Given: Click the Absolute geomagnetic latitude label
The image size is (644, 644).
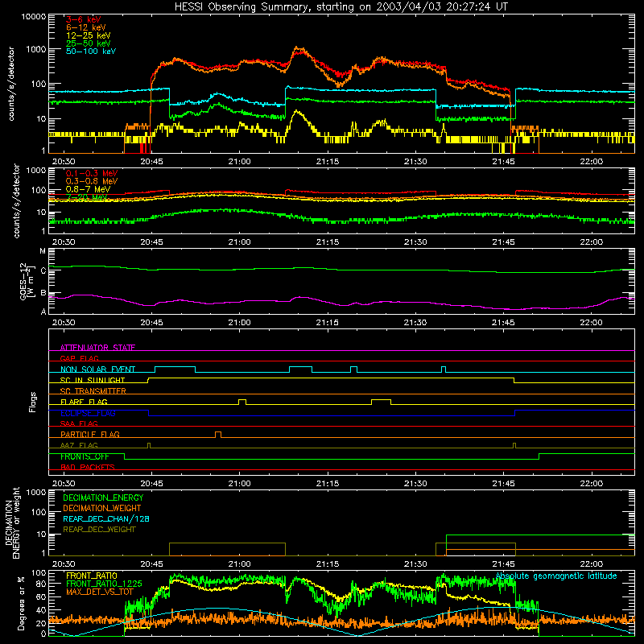Looking at the screenshot, I should point(556,576).
